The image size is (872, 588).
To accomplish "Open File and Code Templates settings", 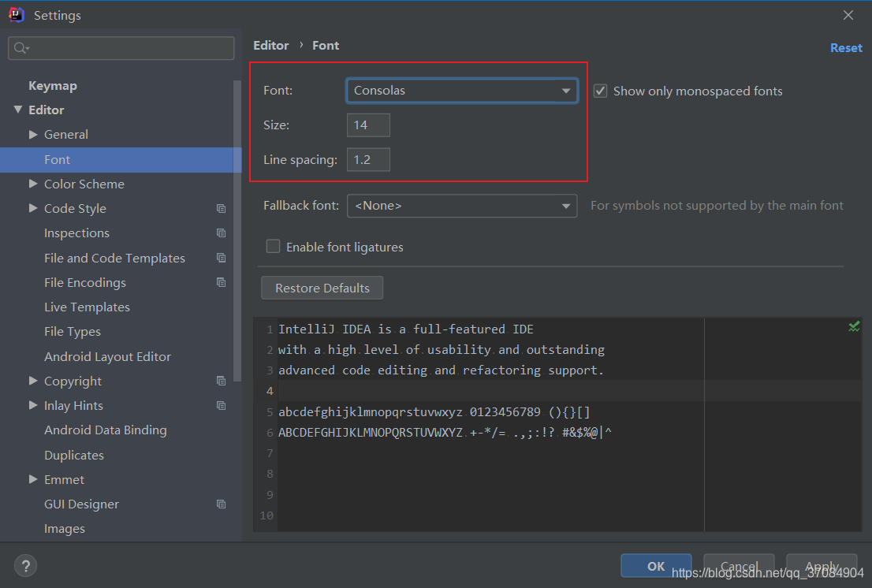I will (114, 258).
